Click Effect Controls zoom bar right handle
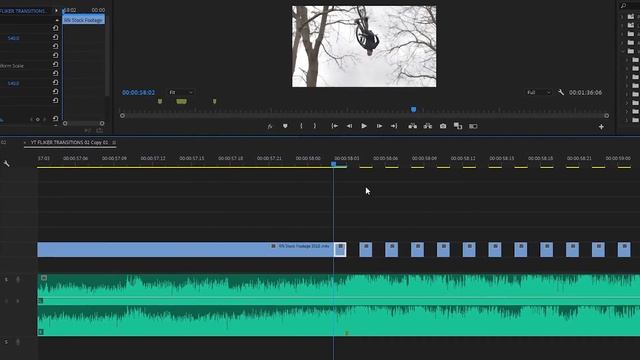 (x=102, y=123)
